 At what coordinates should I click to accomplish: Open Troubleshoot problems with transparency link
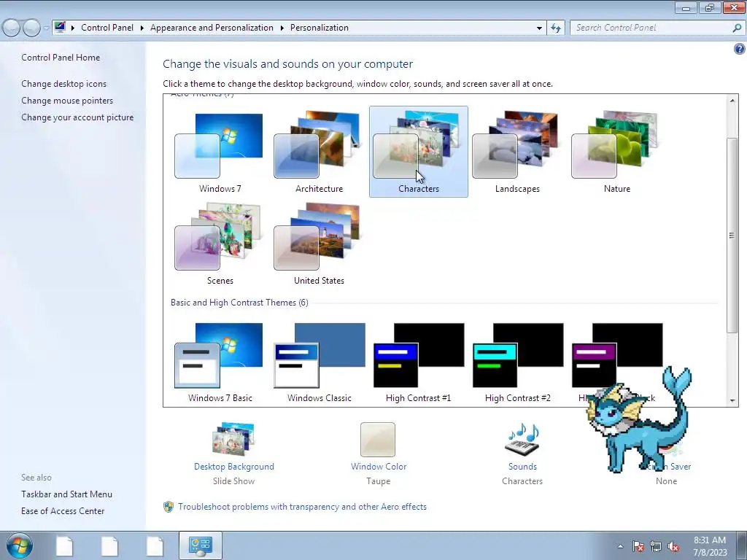click(302, 507)
